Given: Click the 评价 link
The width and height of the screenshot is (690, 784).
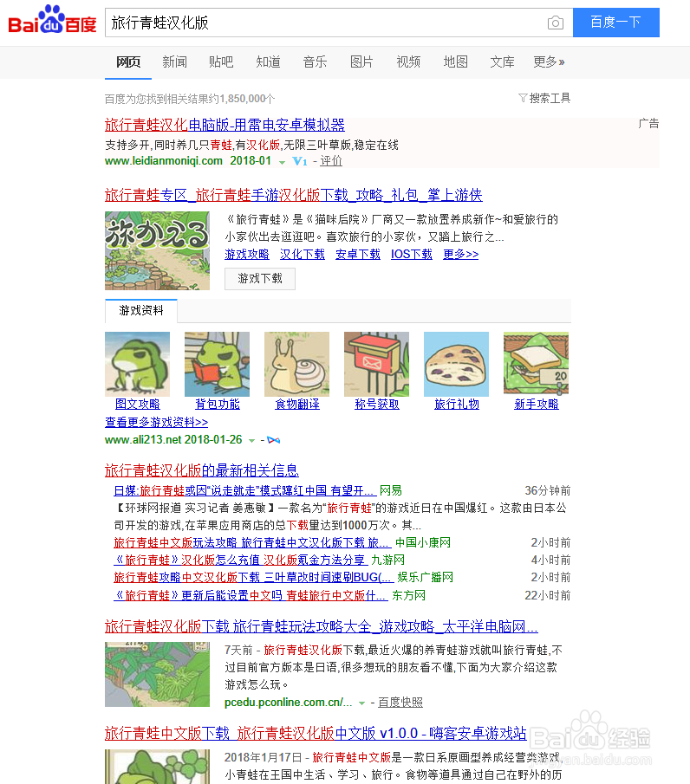Looking at the screenshot, I should 331,161.
